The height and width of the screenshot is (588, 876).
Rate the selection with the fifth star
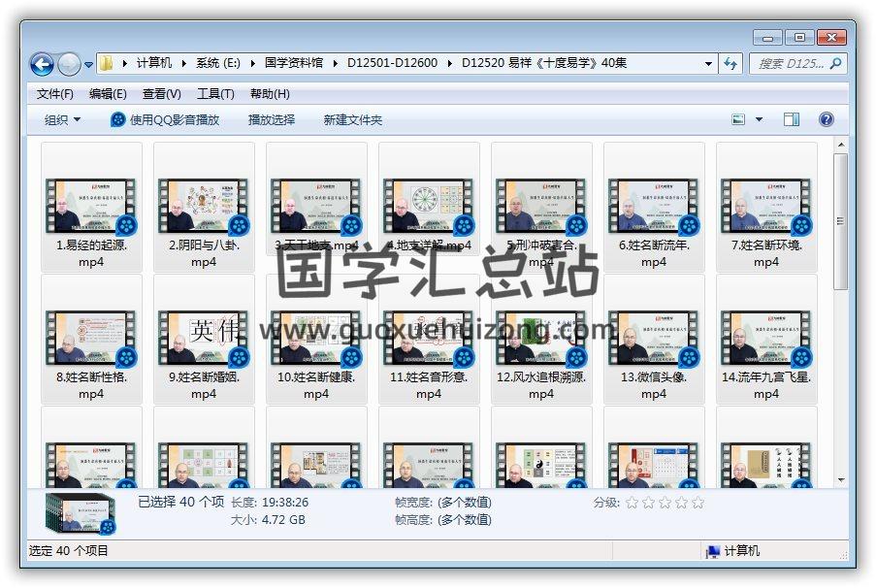(x=698, y=503)
